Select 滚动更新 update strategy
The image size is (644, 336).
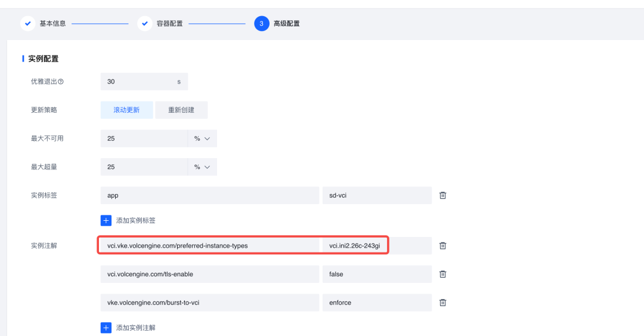(x=126, y=110)
